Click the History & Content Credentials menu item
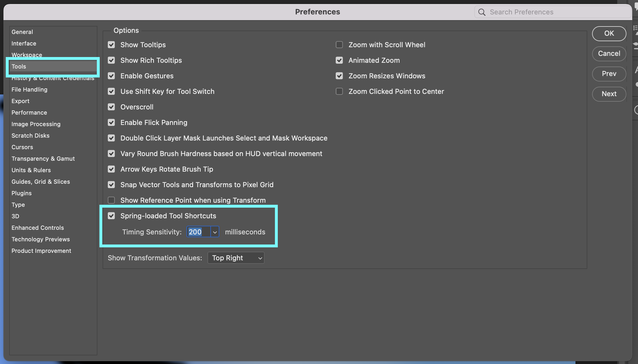The image size is (638, 364). coord(52,77)
